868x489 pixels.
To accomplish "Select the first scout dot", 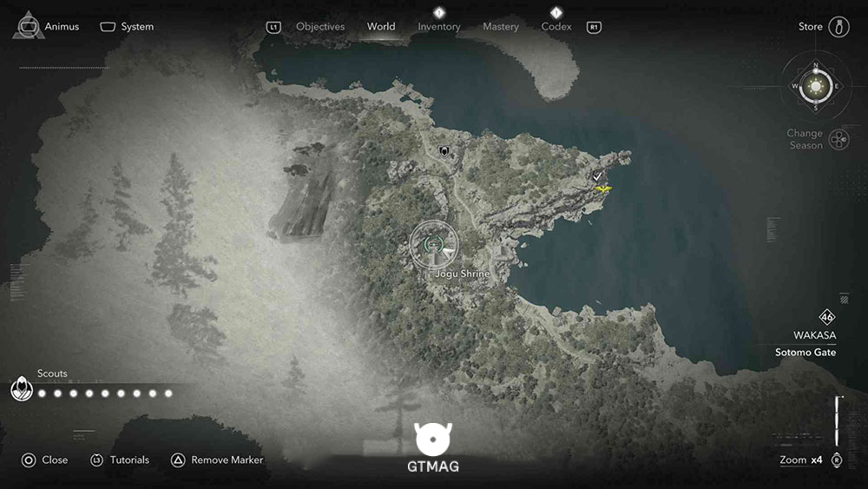I will pyautogui.click(x=42, y=393).
